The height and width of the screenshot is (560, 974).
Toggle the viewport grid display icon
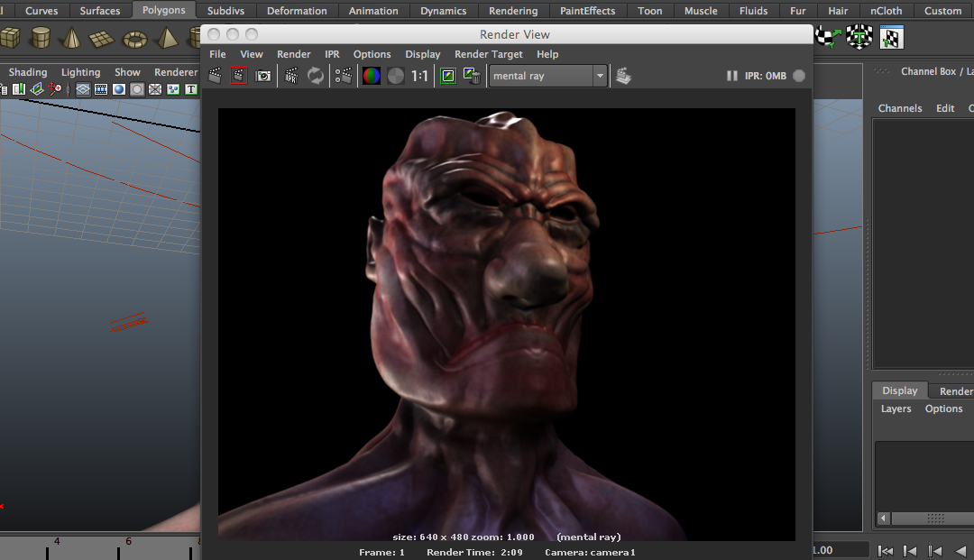(83, 89)
